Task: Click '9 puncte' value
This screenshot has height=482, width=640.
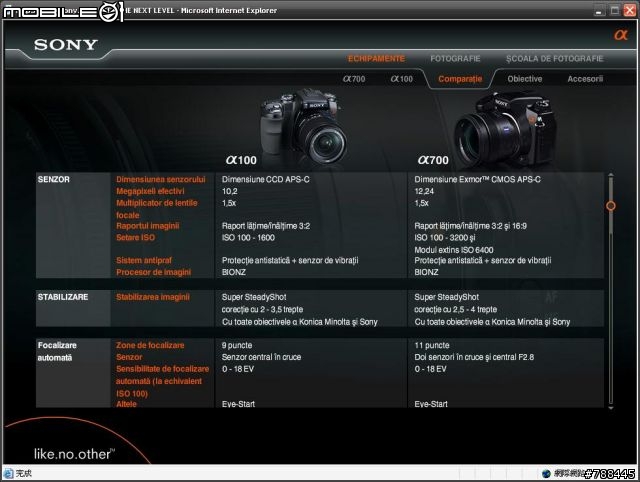Action: [x=237, y=345]
